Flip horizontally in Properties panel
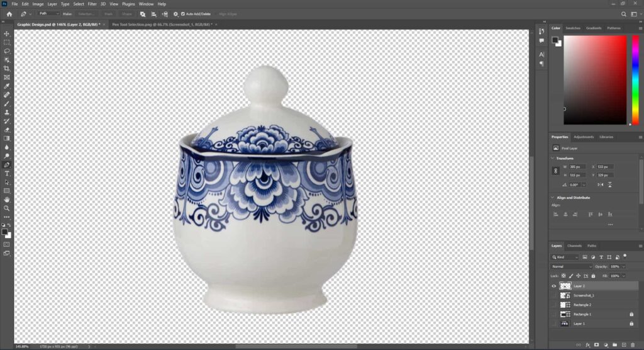This screenshot has height=350, width=644. coord(601,184)
